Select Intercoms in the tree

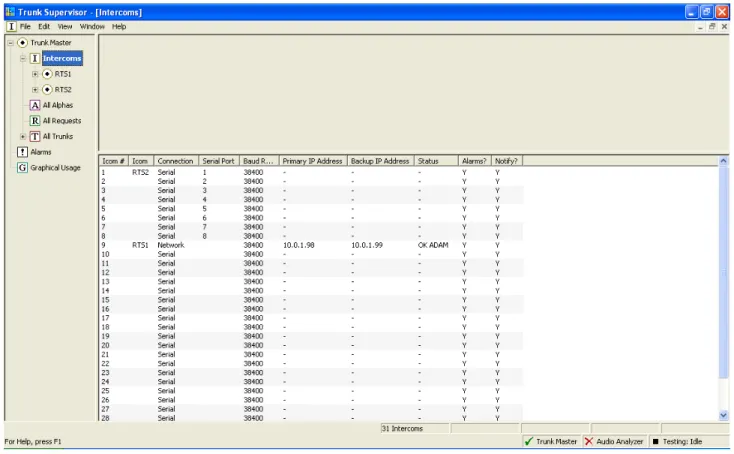pos(62,59)
